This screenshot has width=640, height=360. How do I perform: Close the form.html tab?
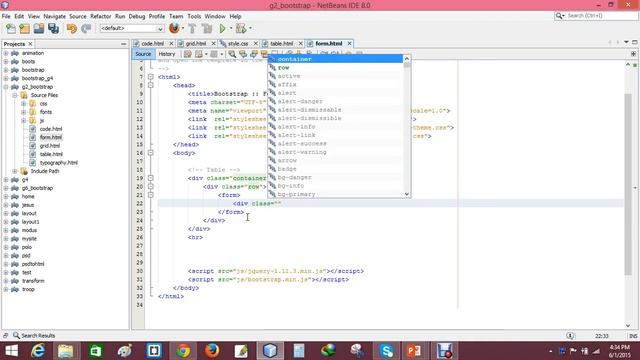[x=349, y=43]
